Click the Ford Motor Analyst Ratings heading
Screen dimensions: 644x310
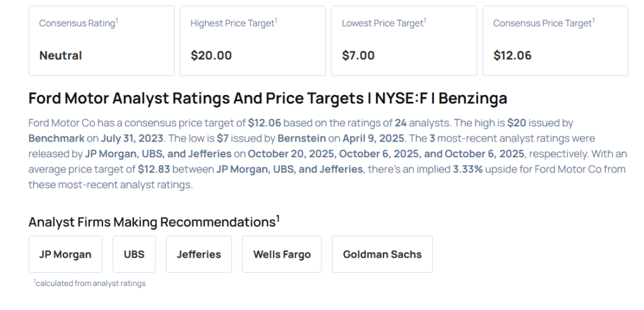(267, 99)
